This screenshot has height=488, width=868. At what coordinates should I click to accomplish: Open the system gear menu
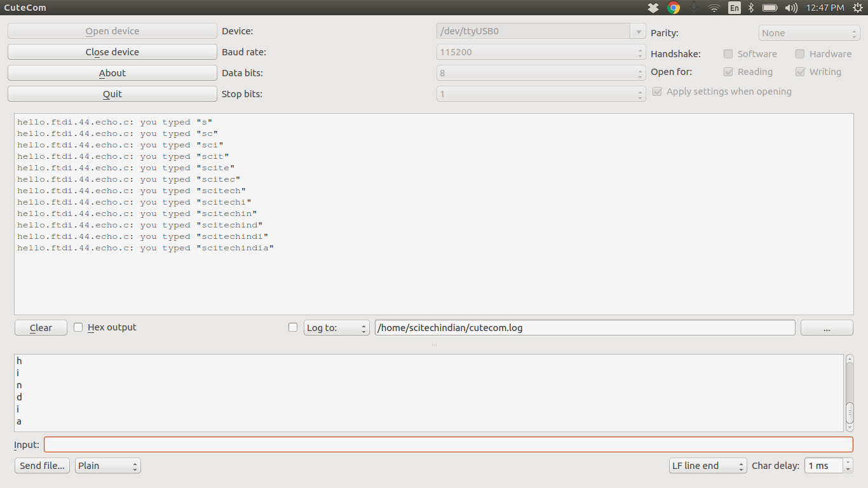point(858,8)
